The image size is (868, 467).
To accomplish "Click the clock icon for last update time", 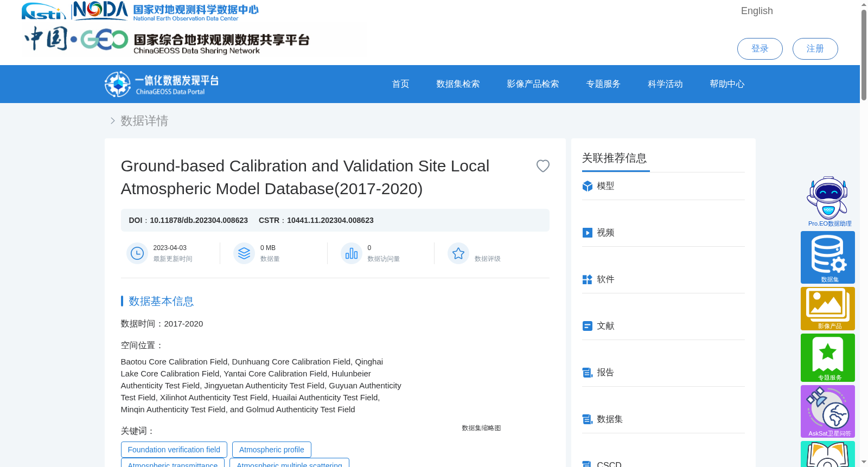I will (x=137, y=253).
